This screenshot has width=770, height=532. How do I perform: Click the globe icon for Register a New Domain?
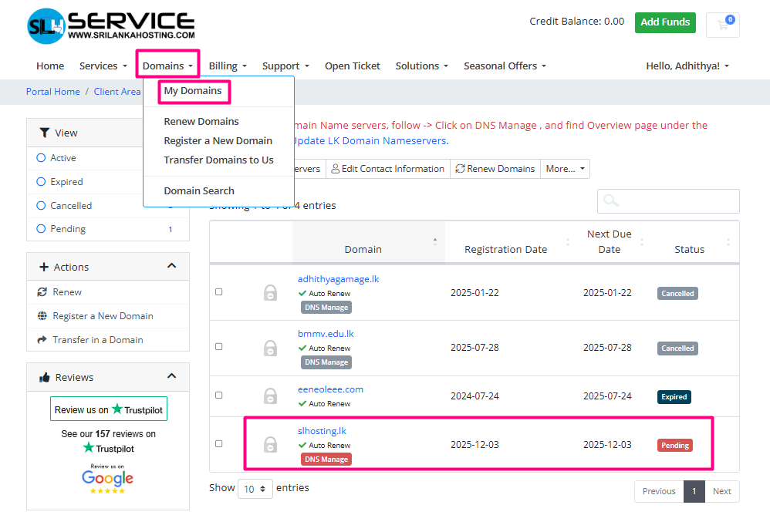pos(42,316)
